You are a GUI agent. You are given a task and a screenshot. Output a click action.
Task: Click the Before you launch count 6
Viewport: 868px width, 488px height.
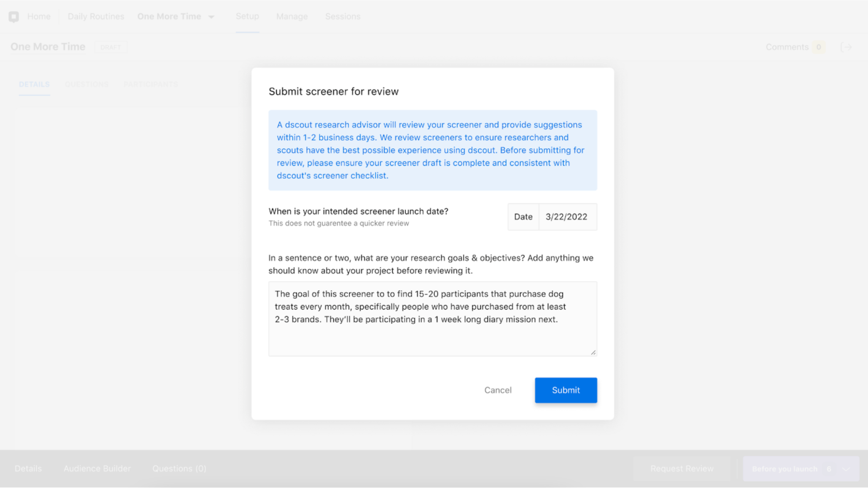tap(829, 469)
